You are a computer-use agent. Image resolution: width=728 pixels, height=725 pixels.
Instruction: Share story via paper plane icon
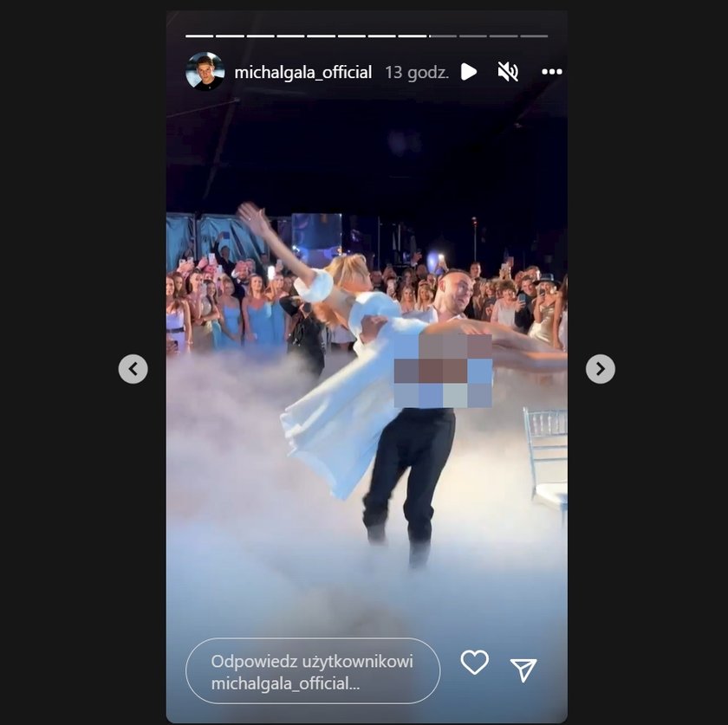523,670
